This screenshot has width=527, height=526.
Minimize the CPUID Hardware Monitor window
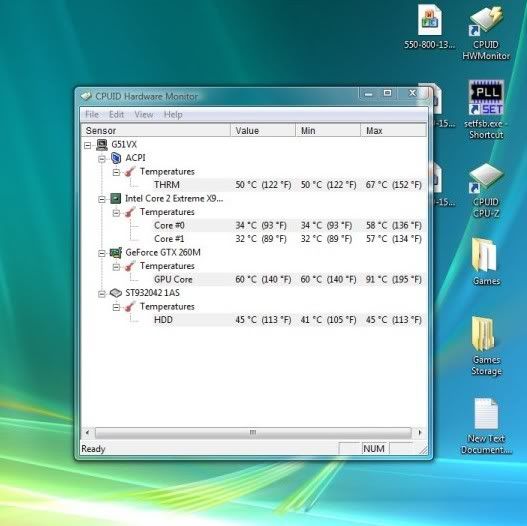368,93
